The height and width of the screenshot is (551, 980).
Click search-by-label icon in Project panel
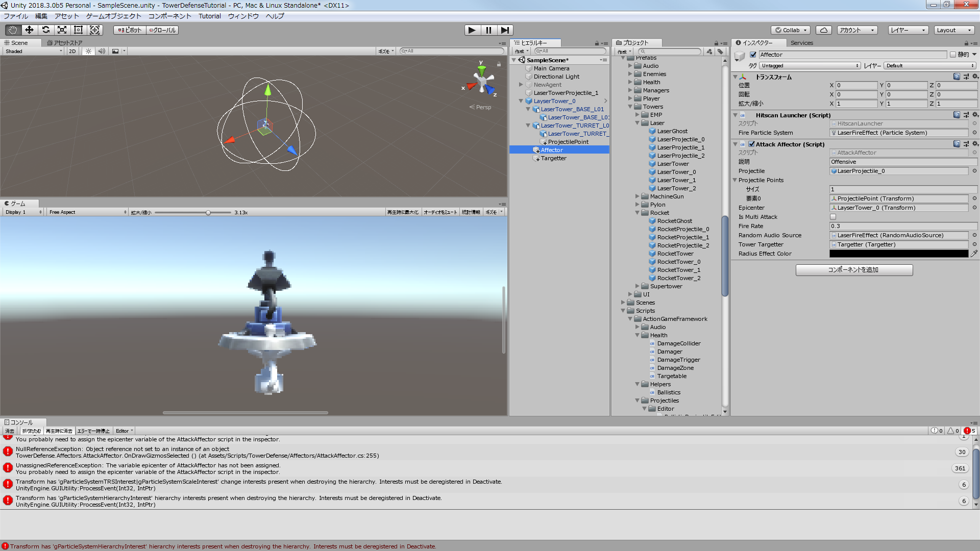pyautogui.click(x=720, y=52)
